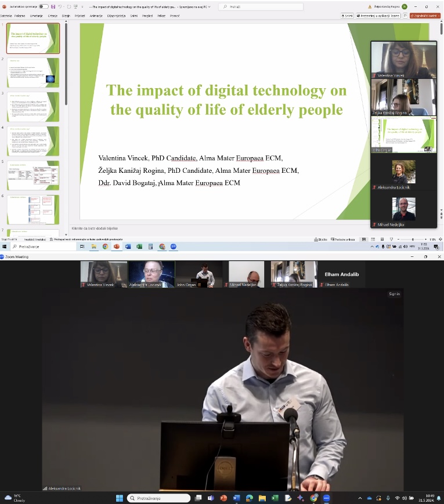The height and width of the screenshot is (504, 444).
Task: Select slide 1 thumbnail in slide panel
Action: [33, 38]
